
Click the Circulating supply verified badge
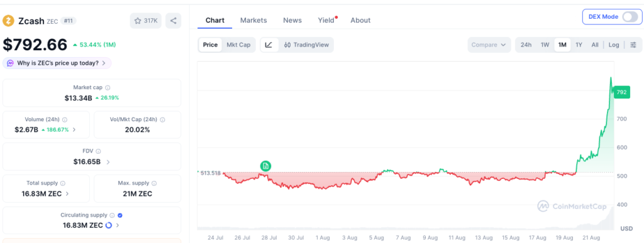tap(120, 215)
